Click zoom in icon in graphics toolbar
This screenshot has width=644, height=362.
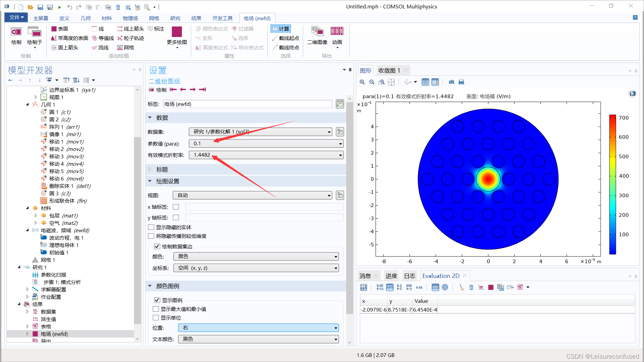(362, 82)
